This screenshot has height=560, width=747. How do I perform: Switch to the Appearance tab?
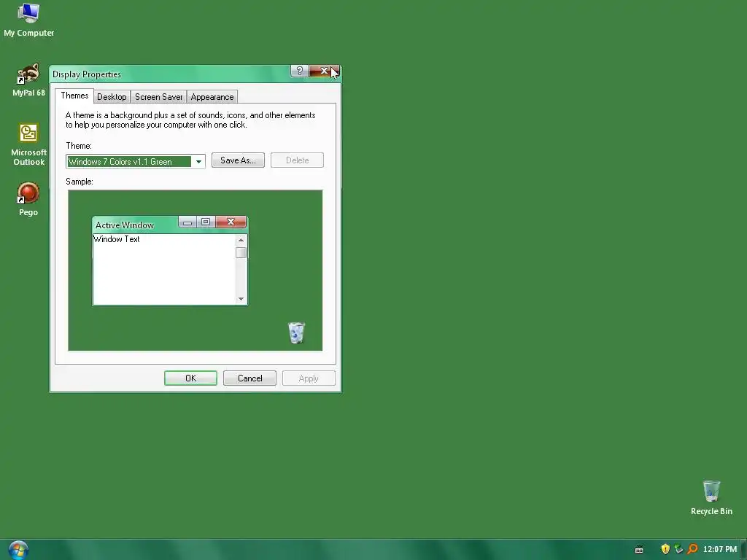212,97
